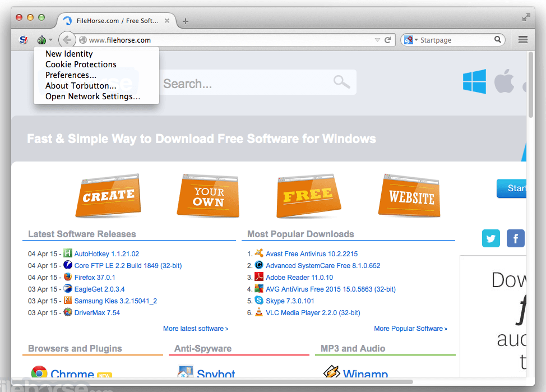Open AutoHotkey 1.1.21.02 link
This screenshot has height=392, width=546.
click(x=107, y=254)
